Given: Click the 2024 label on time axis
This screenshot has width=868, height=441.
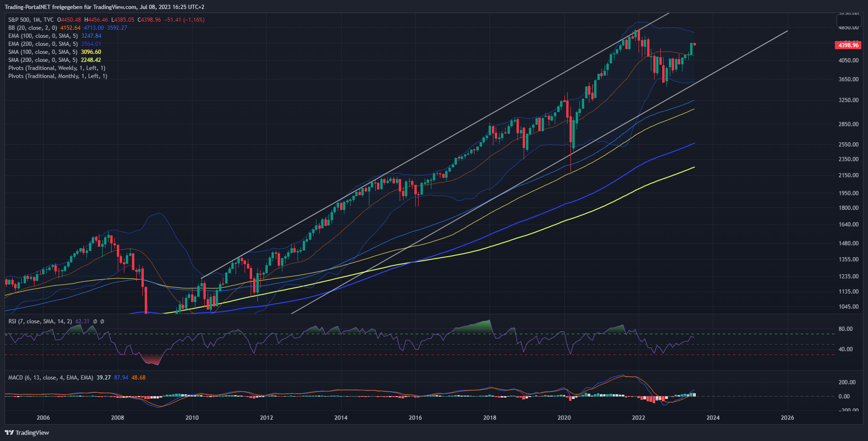Looking at the screenshot, I should [x=713, y=417].
